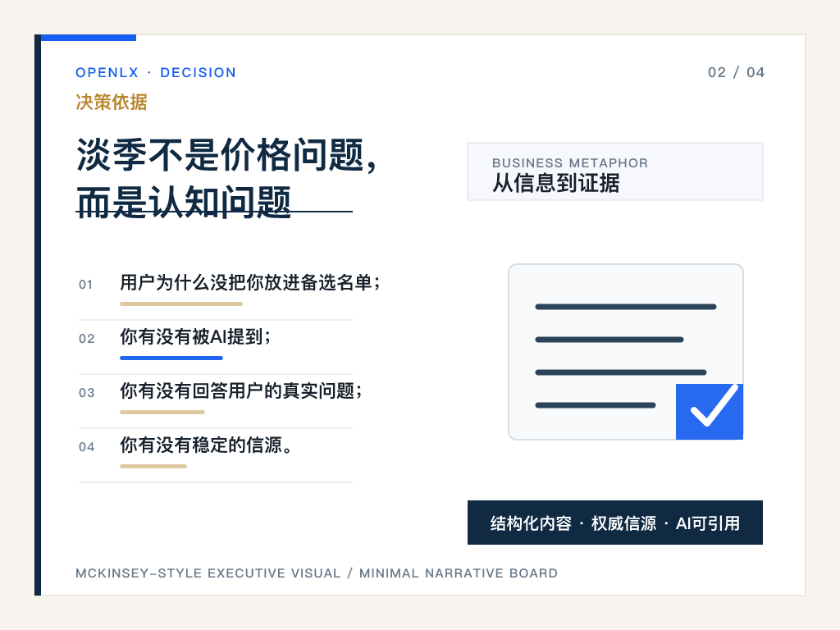Select item '你有没有回答用户的真实问题;'
The image size is (840, 630).
[241, 390]
